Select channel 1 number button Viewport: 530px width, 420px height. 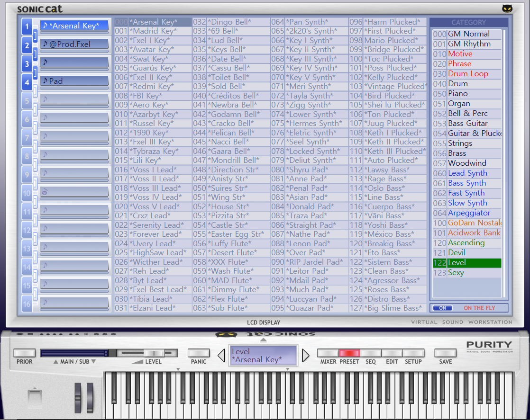click(x=27, y=27)
